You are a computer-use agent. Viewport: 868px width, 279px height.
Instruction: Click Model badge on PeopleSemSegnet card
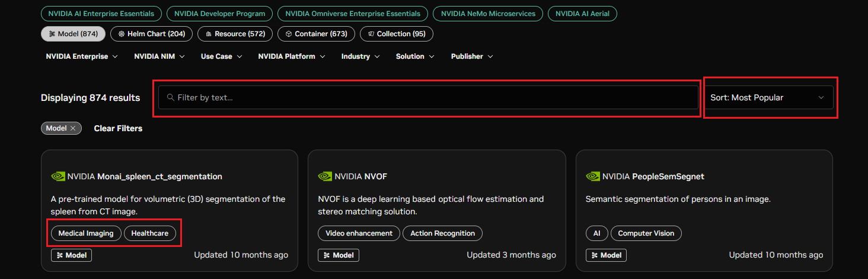606,255
